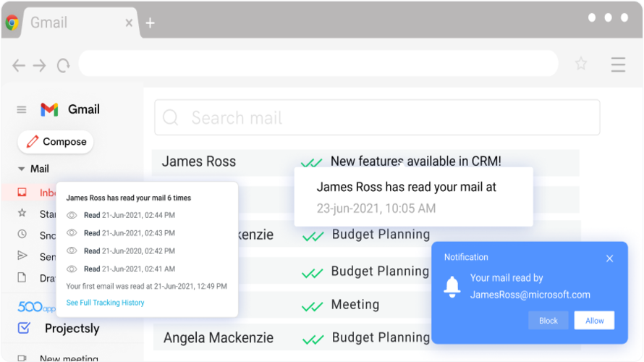
Task: Open a new browser tab with plus
Action: coord(150,23)
